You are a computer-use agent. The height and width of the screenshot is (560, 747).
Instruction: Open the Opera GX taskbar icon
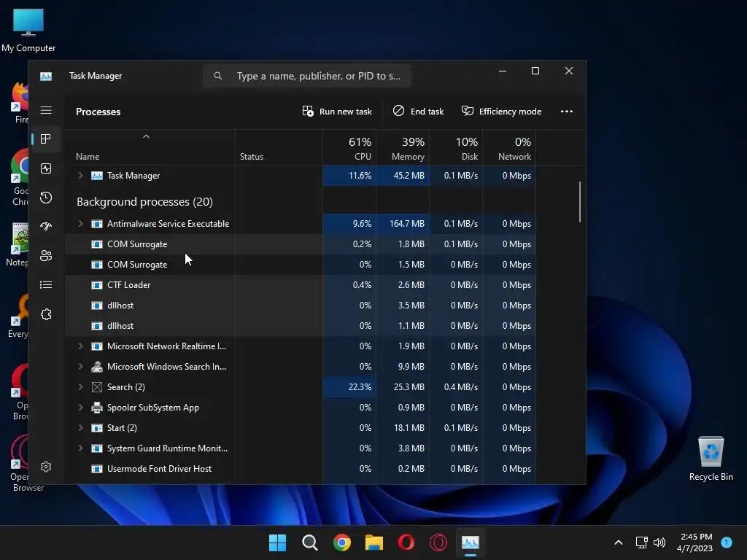tap(438, 542)
